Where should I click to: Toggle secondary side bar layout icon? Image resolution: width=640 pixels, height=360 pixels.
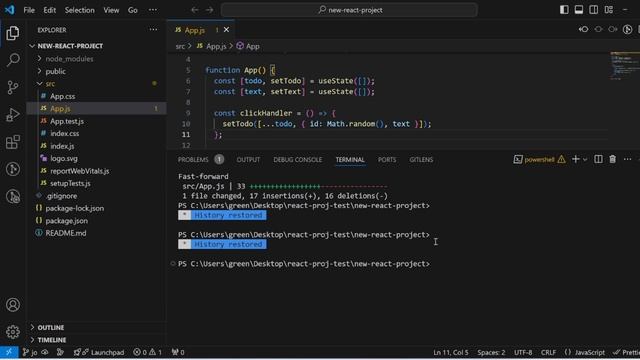click(593, 9)
